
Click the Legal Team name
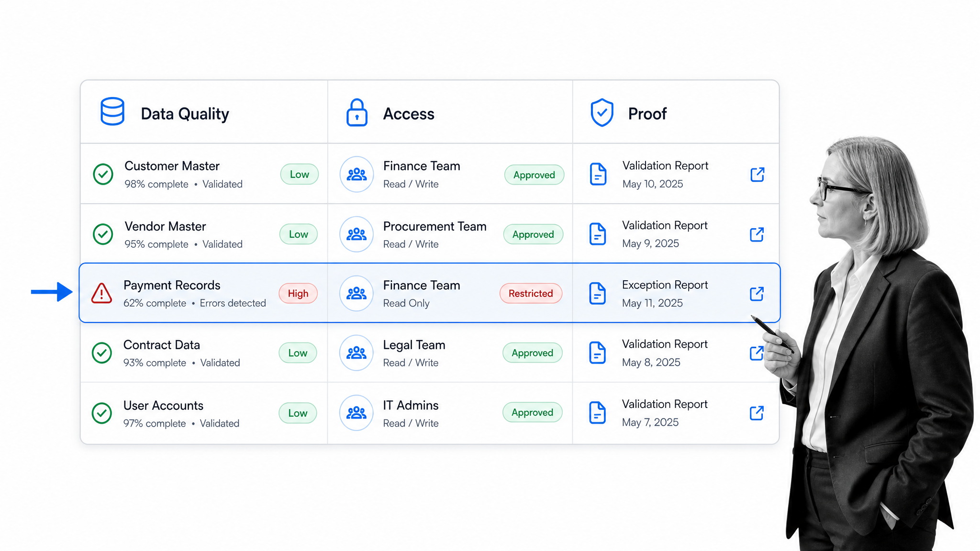coord(414,345)
